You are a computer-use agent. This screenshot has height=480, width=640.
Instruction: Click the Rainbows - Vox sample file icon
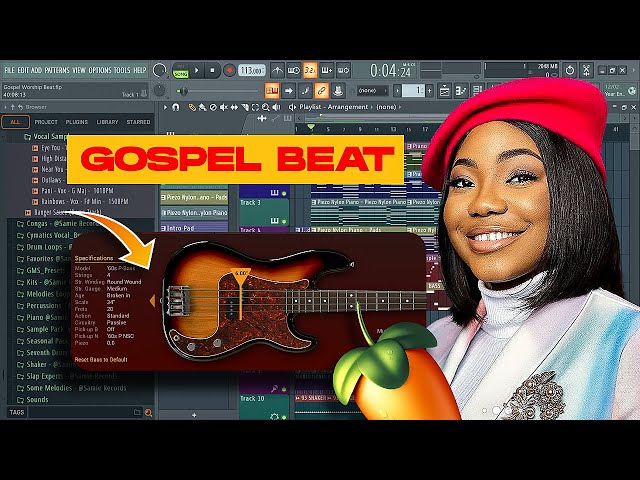click(x=35, y=202)
